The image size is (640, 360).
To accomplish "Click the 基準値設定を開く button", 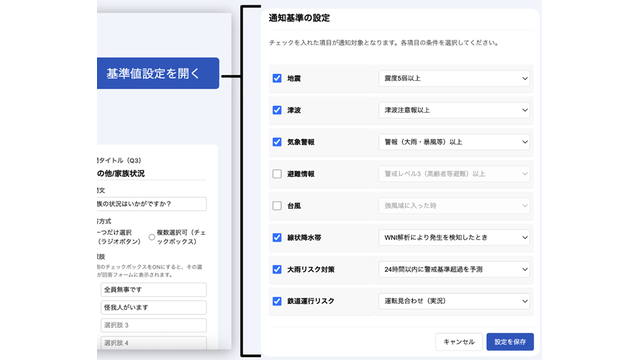I will (158, 73).
